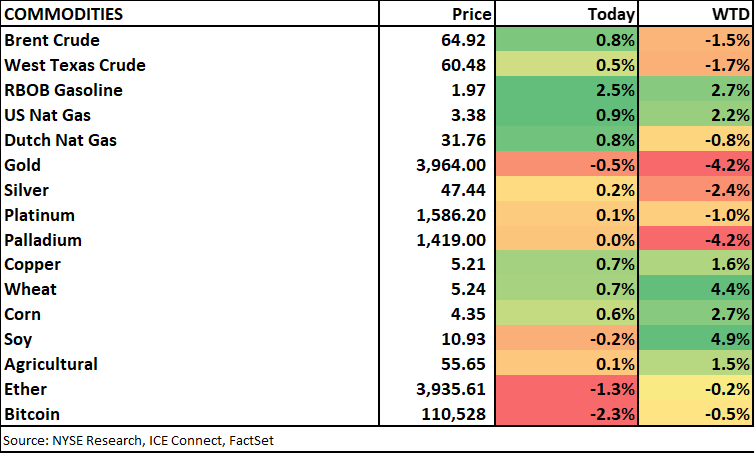Image resolution: width=755 pixels, height=454 pixels.
Task: Click the source line citing NYSE Research
Action: pos(139,440)
